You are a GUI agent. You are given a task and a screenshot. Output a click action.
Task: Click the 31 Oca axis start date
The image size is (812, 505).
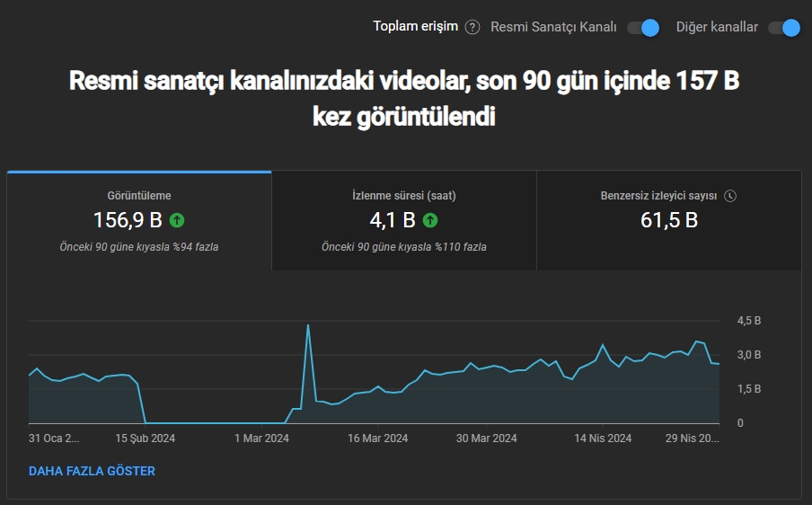click(x=54, y=439)
